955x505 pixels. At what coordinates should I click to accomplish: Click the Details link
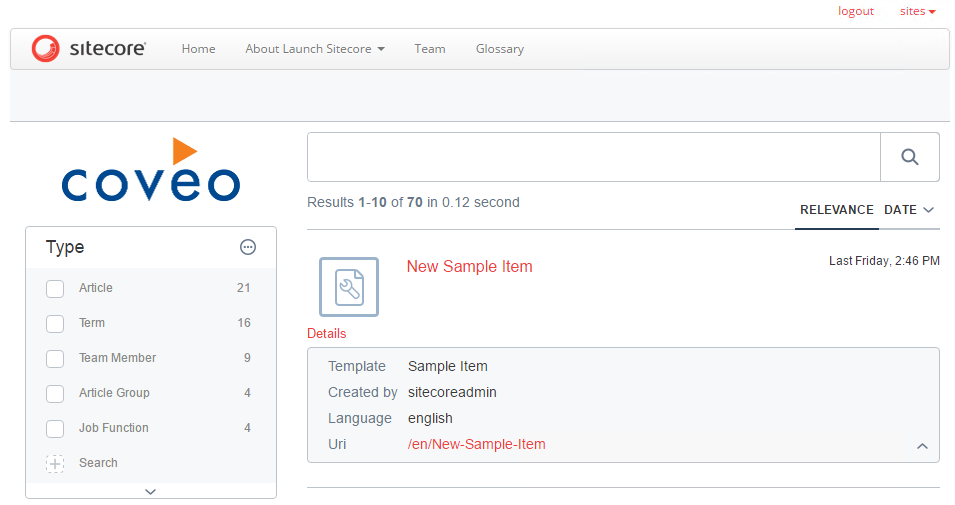tap(326, 333)
